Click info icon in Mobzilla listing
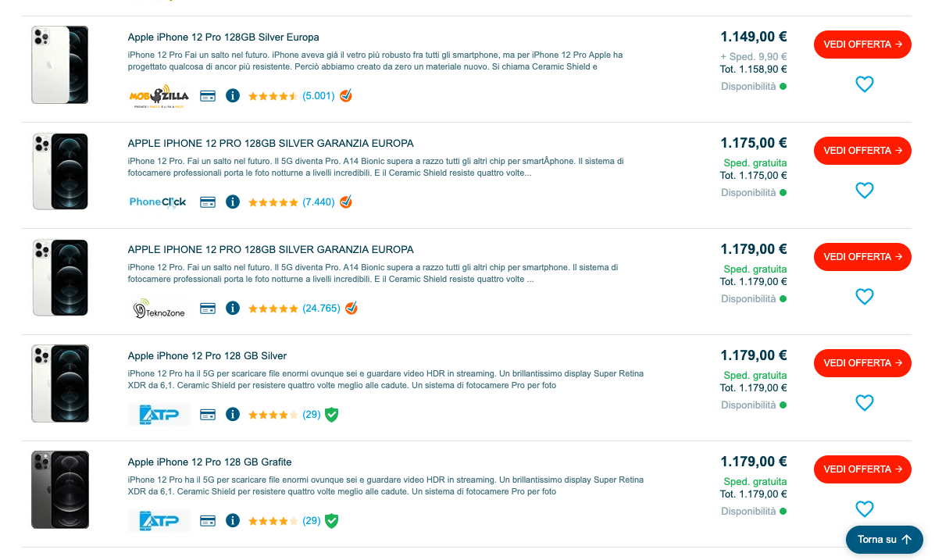This screenshot has height=560, width=935. [x=232, y=96]
